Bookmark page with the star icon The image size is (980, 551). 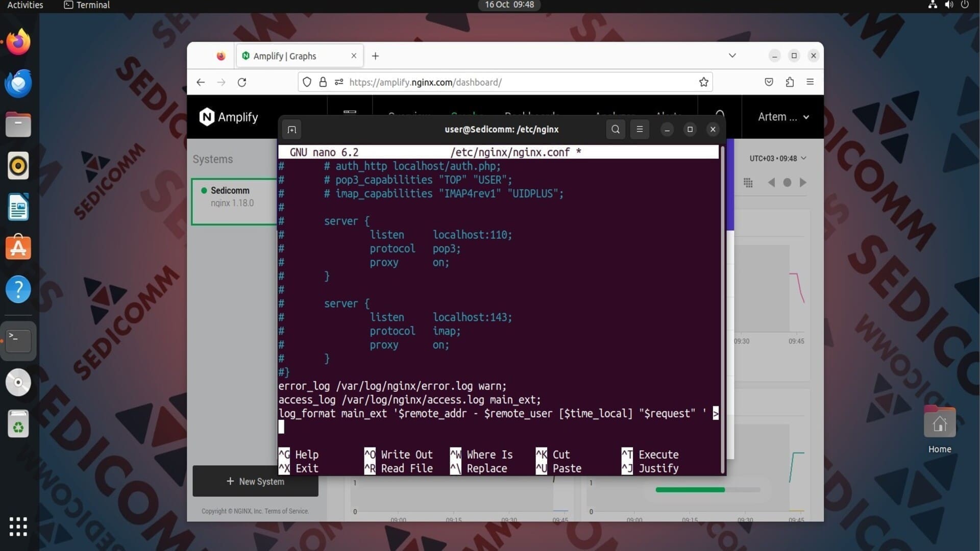pyautogui.click(x=703, y=82)
